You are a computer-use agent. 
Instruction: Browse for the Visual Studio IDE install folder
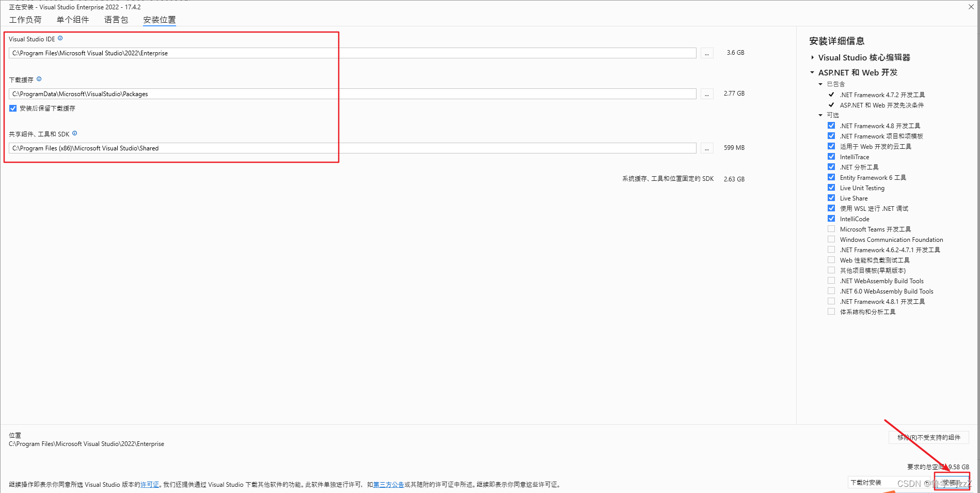click(x=707, y=53)
